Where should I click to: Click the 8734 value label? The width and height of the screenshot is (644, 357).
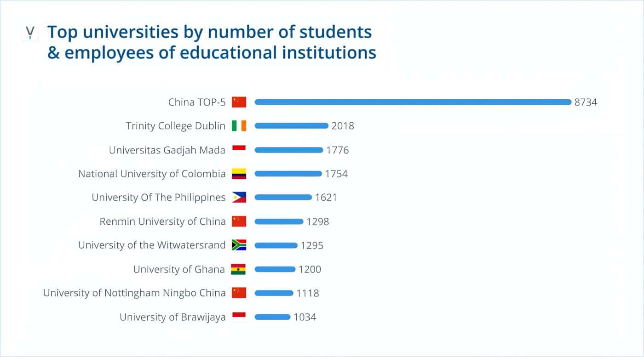pos(586,102)
